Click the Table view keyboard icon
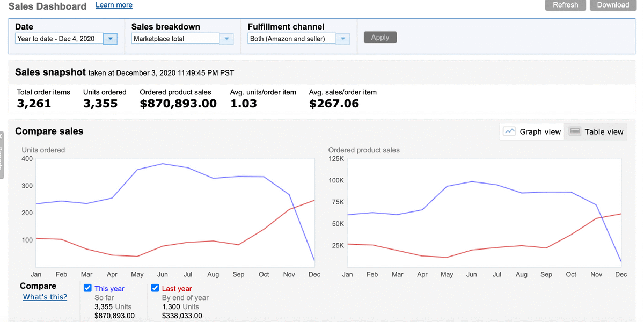The height and width of the screenshot is (322, 644). 575,131
